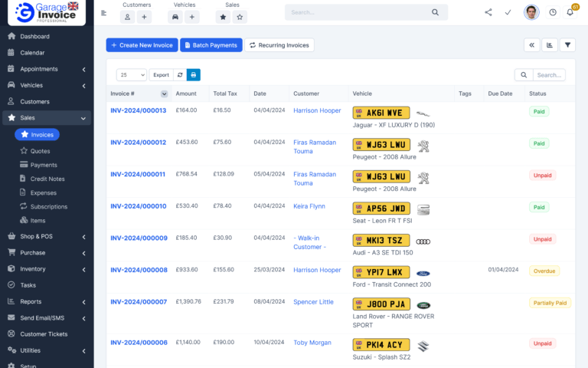Toggle the sidebar hamburger menu

104,12
